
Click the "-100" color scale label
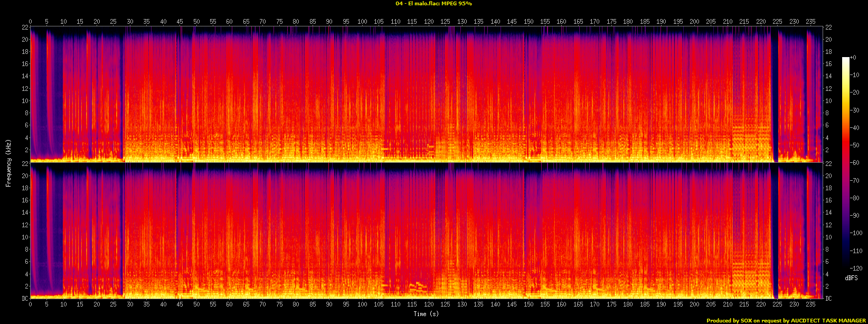click(x=857, y=233)
